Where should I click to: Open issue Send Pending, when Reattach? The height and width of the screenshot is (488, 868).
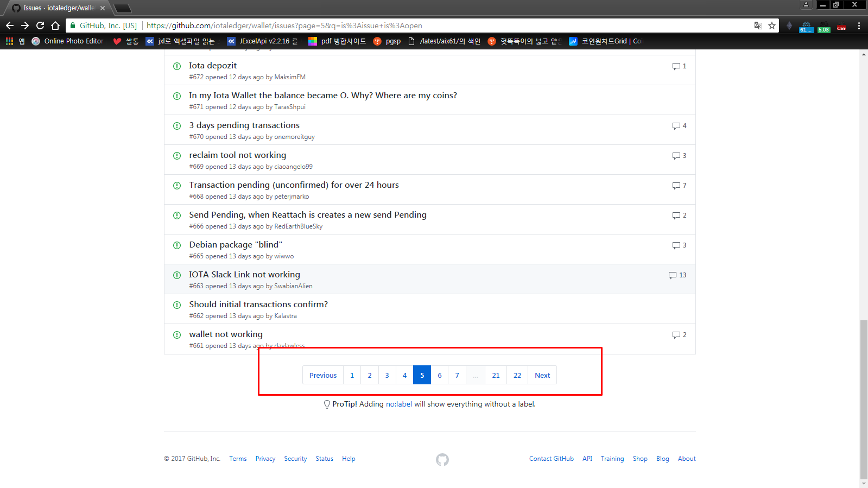click(x=308, y=214)
